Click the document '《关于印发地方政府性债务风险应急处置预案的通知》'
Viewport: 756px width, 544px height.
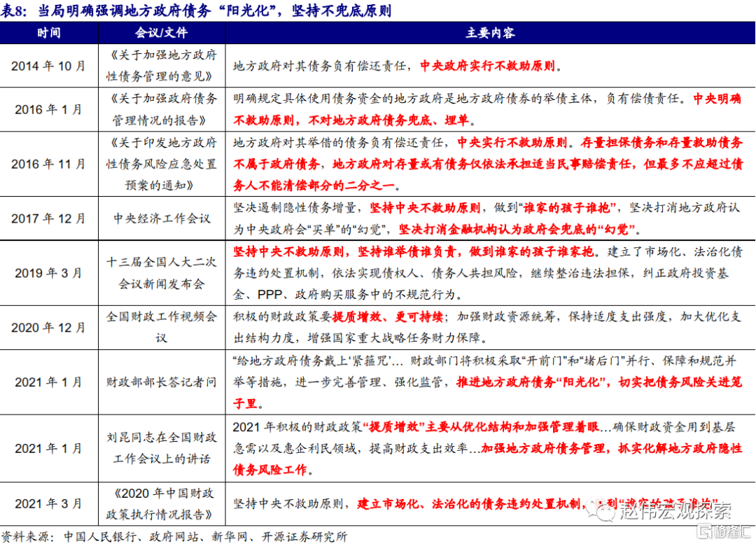click(x=162, y=164)
